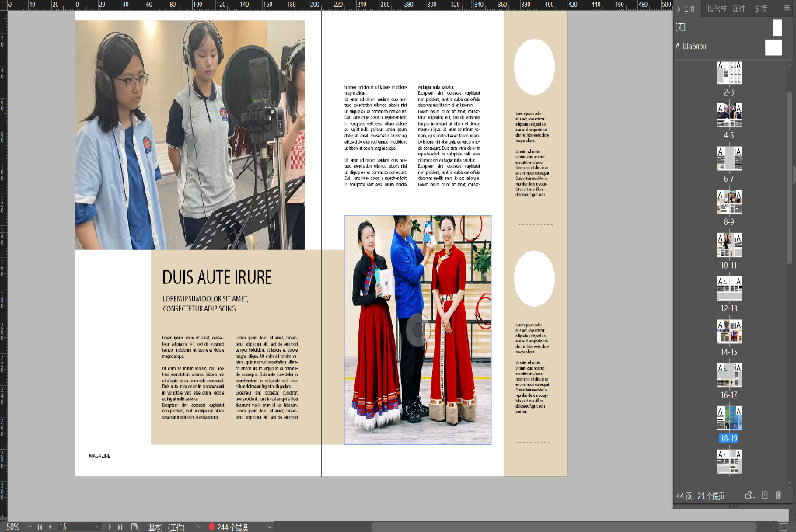Go to previous page arrow
Screen dimensions: 796x532
coord(51,527)
